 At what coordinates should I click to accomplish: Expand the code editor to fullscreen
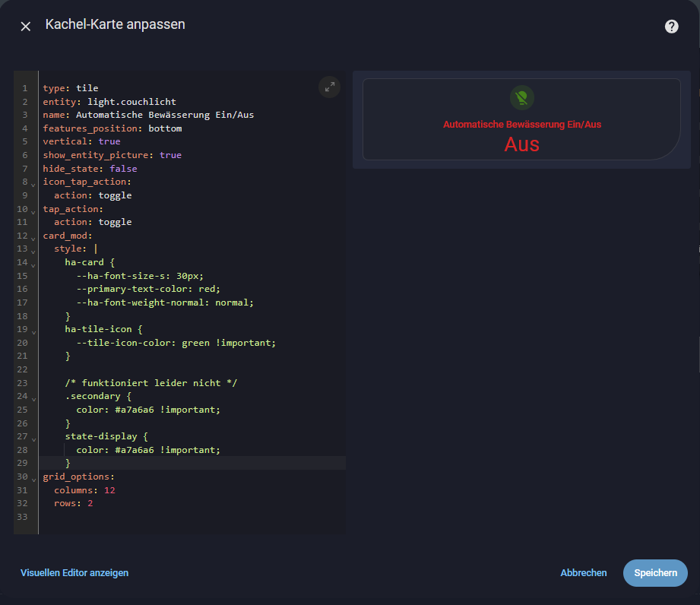tap(329, 87)
